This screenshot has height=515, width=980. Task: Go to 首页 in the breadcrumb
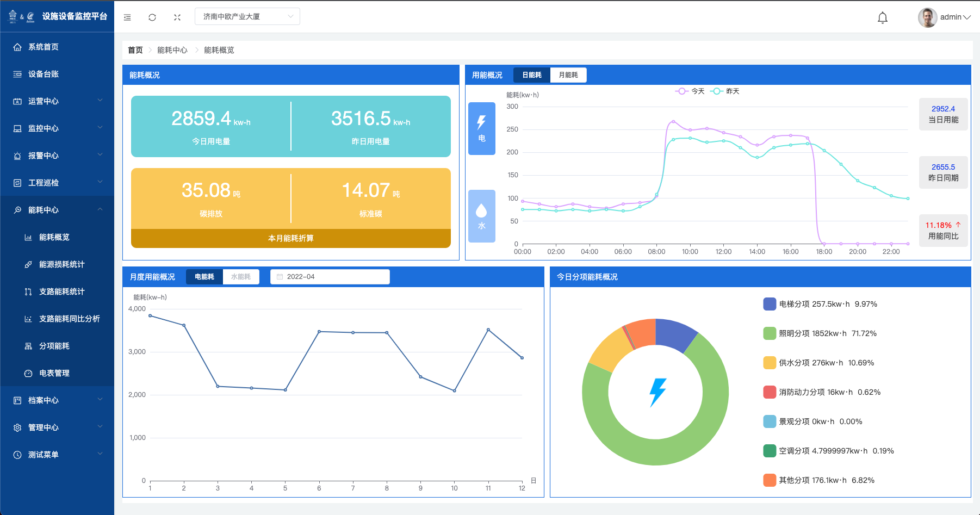(135, 50)
